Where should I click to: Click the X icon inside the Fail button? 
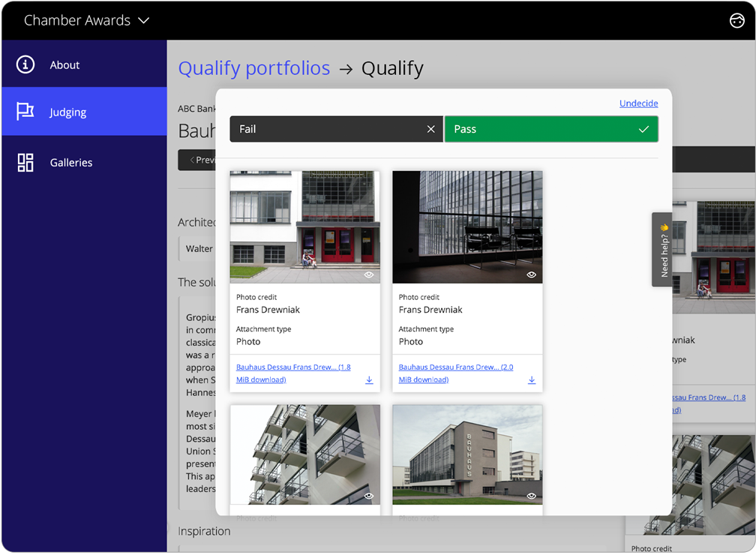click(x=430, y=128)
